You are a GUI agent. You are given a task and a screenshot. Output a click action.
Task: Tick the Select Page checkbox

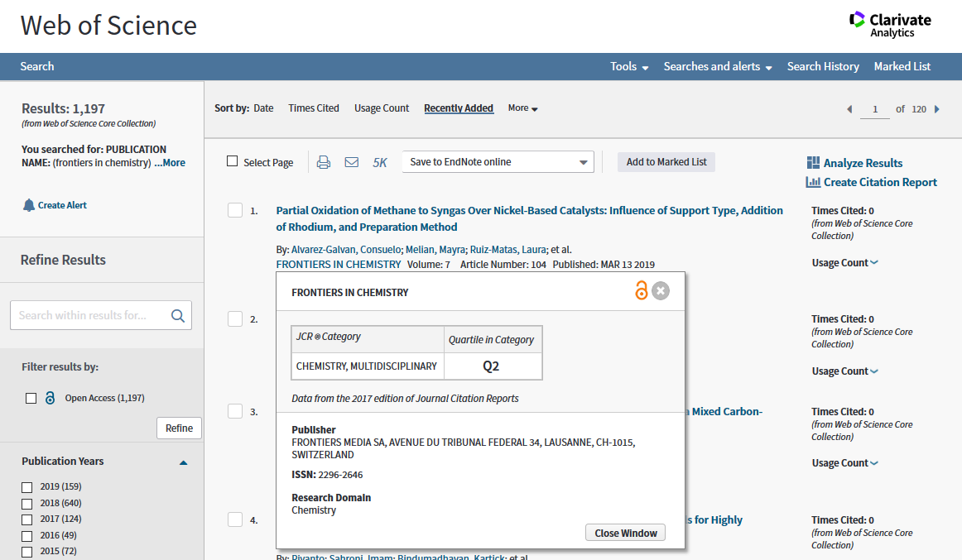pyautogui.click(x=232, y=161)
